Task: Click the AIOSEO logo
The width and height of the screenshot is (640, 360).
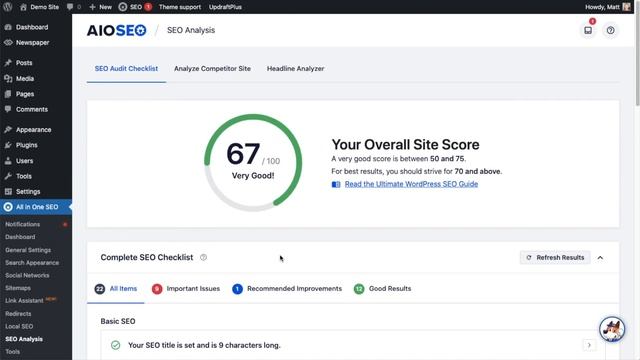Action: [x=116, y=30]
